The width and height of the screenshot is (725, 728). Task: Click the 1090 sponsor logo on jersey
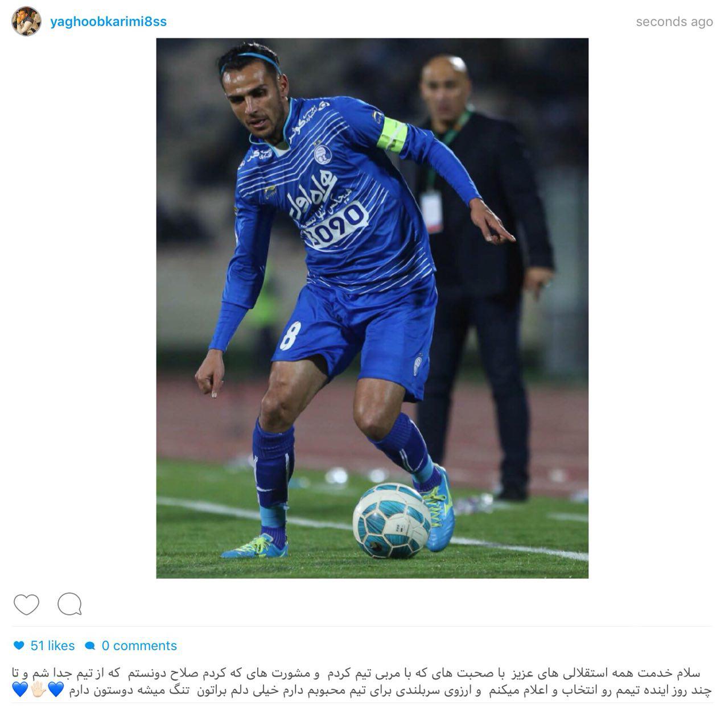[336, 225]
